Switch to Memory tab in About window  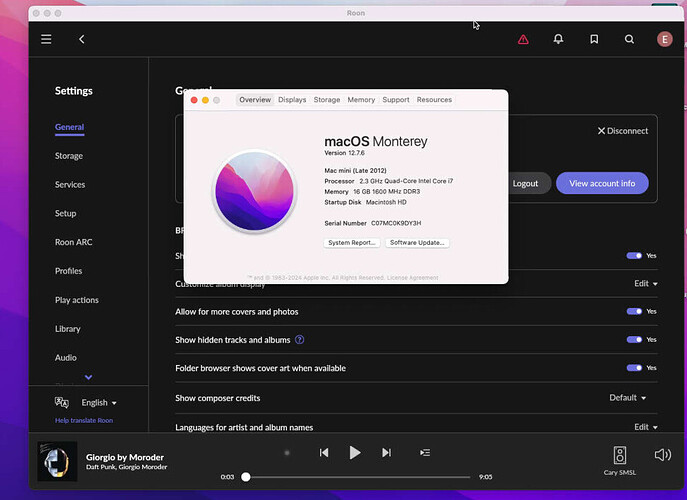pos(361,100)
